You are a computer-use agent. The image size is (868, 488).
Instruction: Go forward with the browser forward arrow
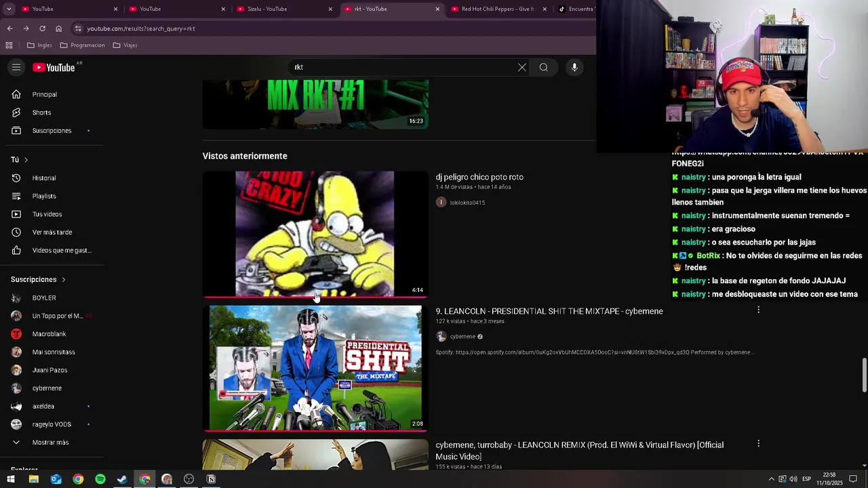(x=26, y=28)
